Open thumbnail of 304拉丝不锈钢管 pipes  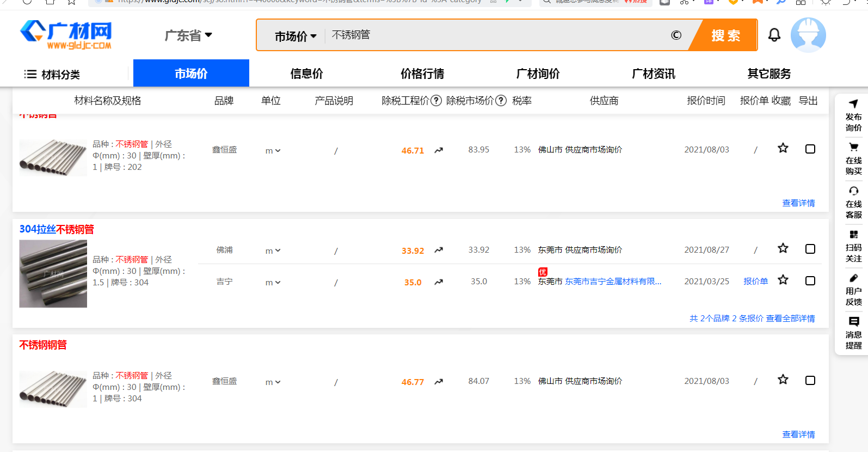[x=53, y=274]
